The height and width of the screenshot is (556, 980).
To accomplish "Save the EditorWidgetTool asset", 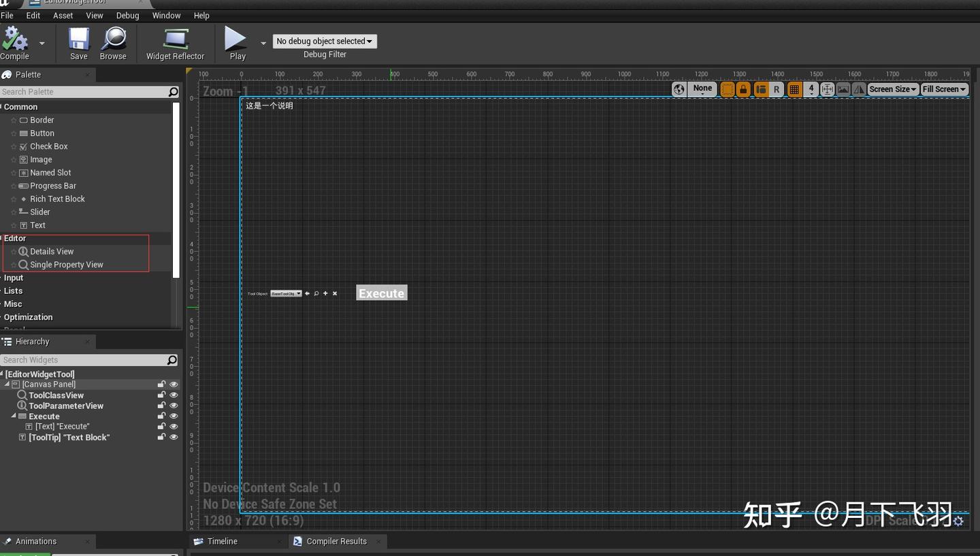I will pos(78,41).
